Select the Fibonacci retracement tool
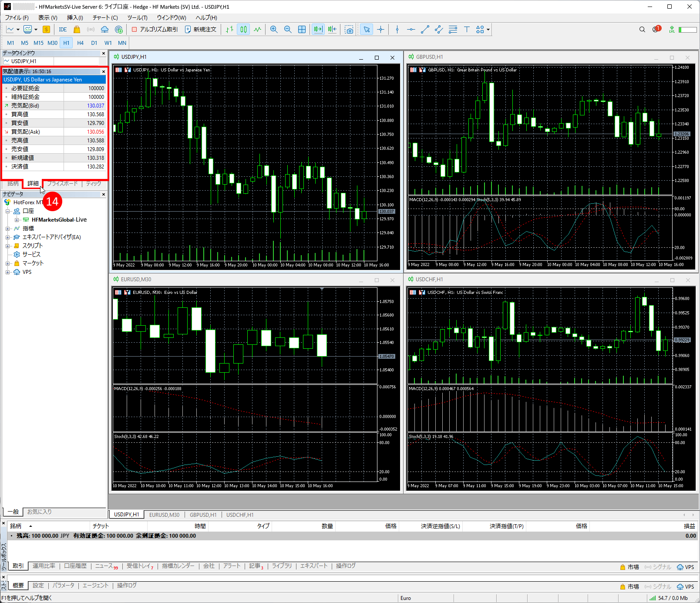This screenshot has width=700, height=603. pyautogui.click(x=453, y=30)
